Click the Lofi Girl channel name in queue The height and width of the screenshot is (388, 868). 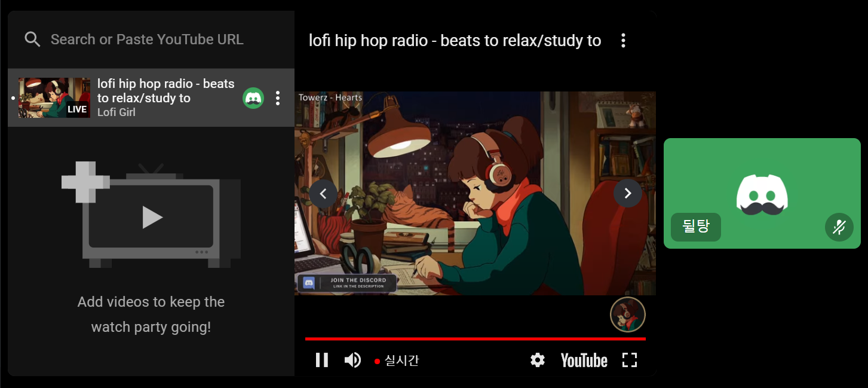pyautogui.click(x=116, y=112)
